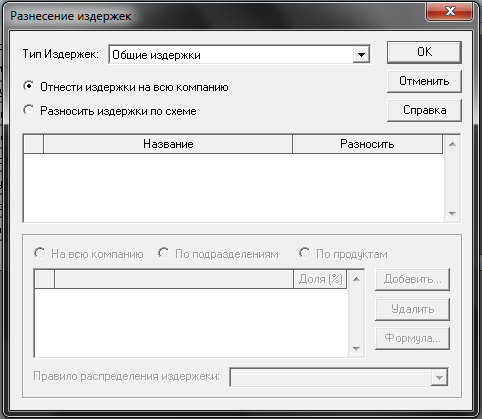Click scroll-up arrow of the Доля table
Image resolution: width=482 pixels, height=419 pixels.
pos(356,279)
